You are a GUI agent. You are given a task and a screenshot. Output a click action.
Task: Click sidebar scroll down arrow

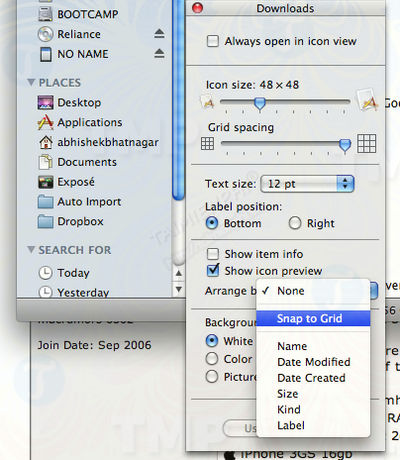tap(179, 289)
